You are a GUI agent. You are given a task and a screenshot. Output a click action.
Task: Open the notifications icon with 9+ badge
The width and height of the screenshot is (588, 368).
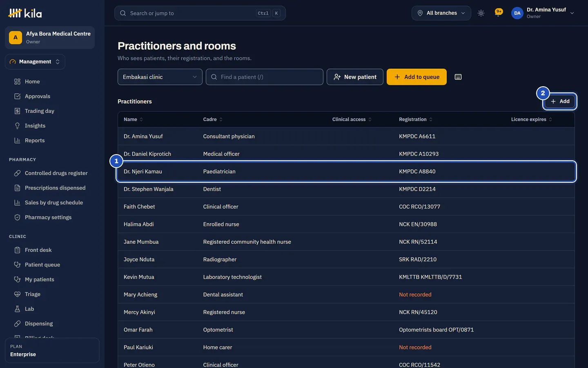coord(498,13)
